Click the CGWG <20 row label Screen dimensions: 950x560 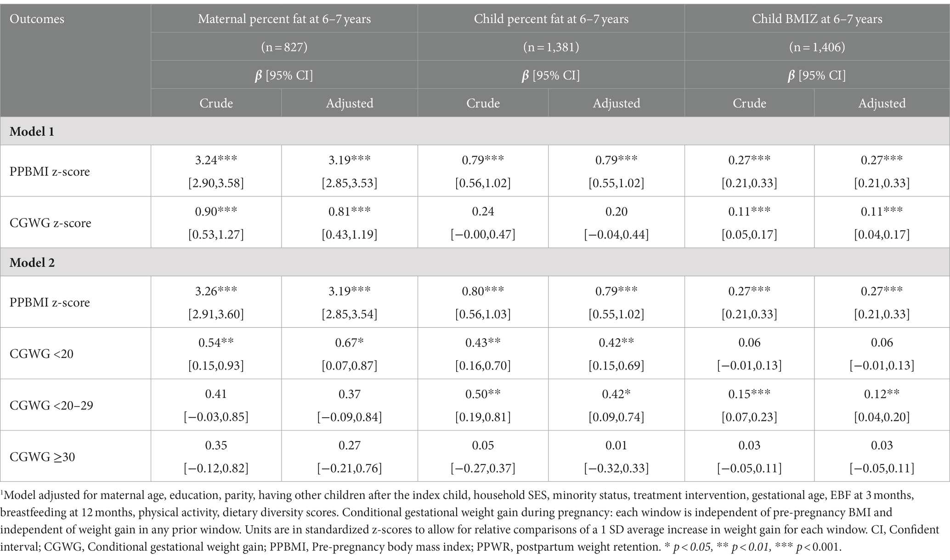pos(41,353)
